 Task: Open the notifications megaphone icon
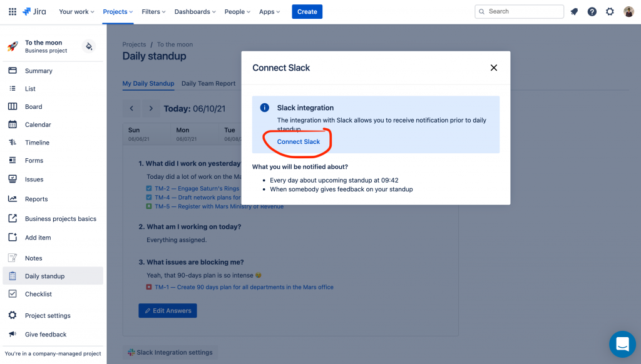pyautogui.click(x=575, y=11)
